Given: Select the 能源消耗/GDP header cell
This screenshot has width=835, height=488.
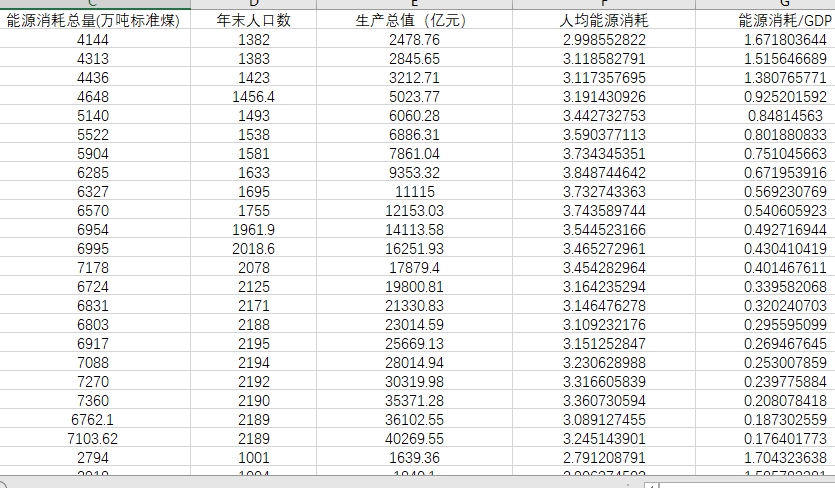Looking at the screenshot, I should (765, 20).
